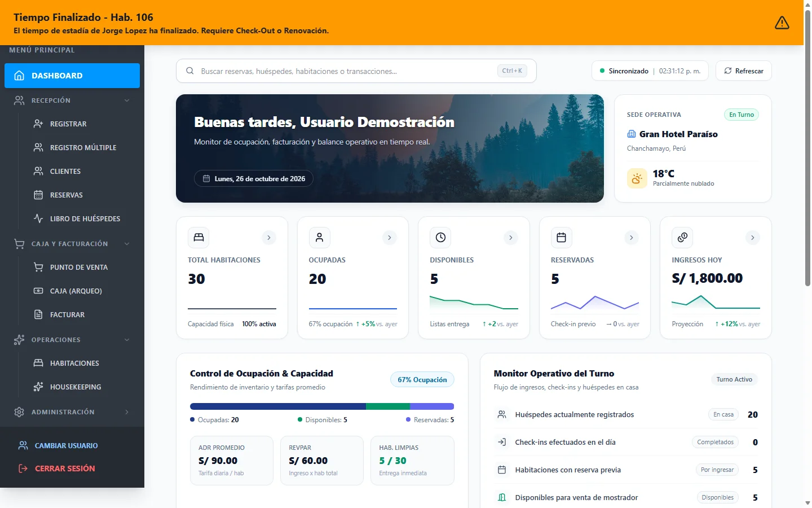Click the Refrescar button
The width and height of the screenshot is (812, 508).
(x=744, y=71)
